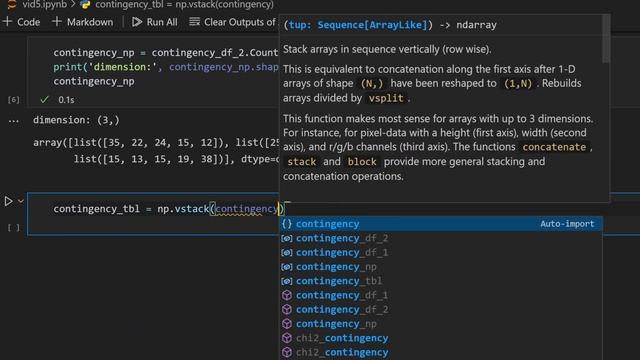
Task: Click the concatenate code reference
Action: coord(554,147)
